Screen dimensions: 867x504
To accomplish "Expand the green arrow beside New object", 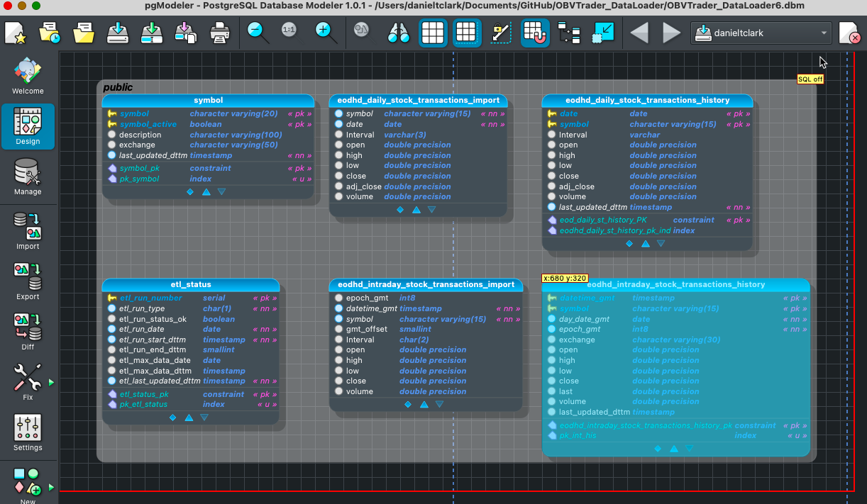I will [x=51, y=488].
